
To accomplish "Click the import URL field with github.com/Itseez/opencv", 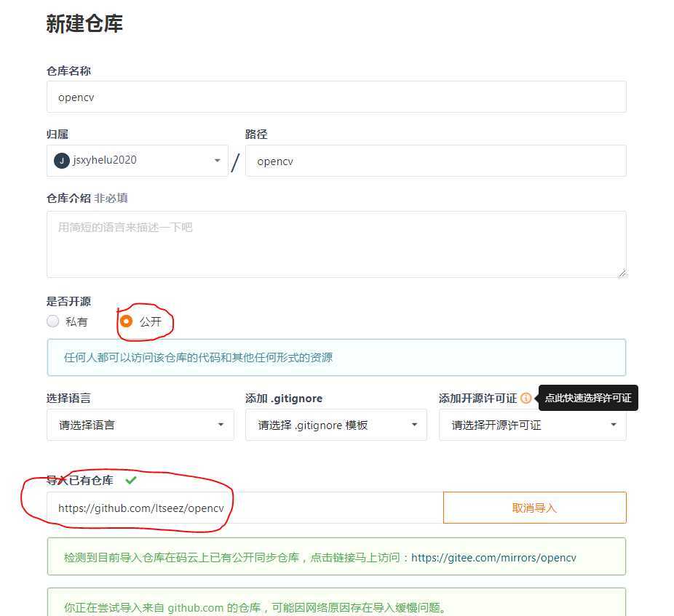I will pyautogui.click(x=245, y=508).
